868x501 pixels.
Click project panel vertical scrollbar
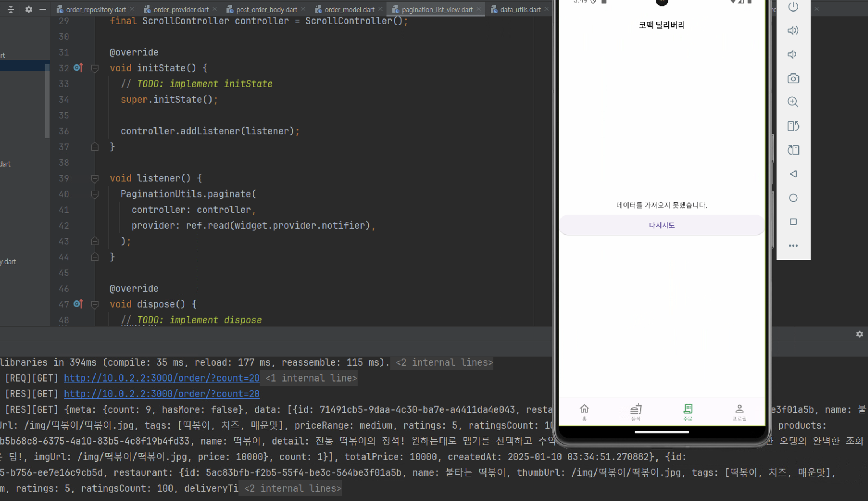[x=47, y=101]
